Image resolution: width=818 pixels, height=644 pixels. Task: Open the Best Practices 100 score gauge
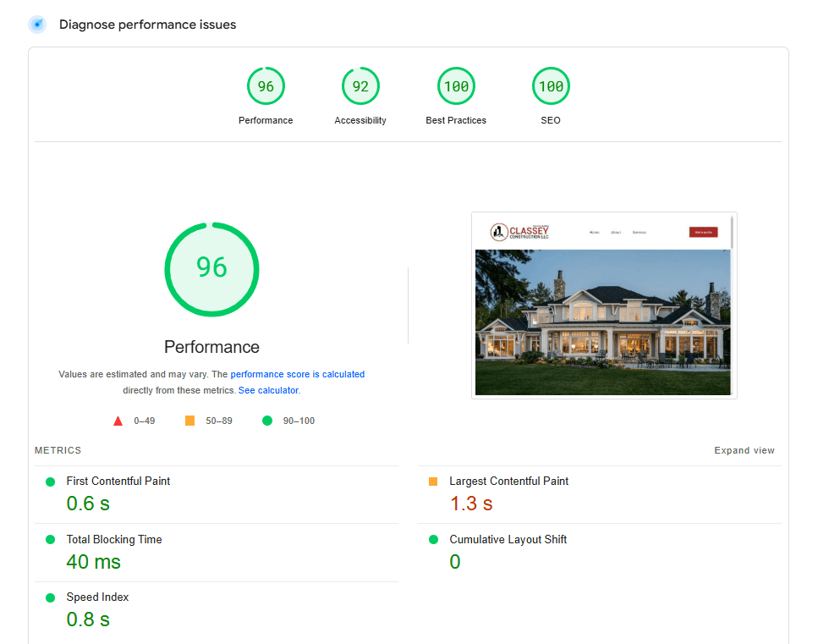pos(456,86)
